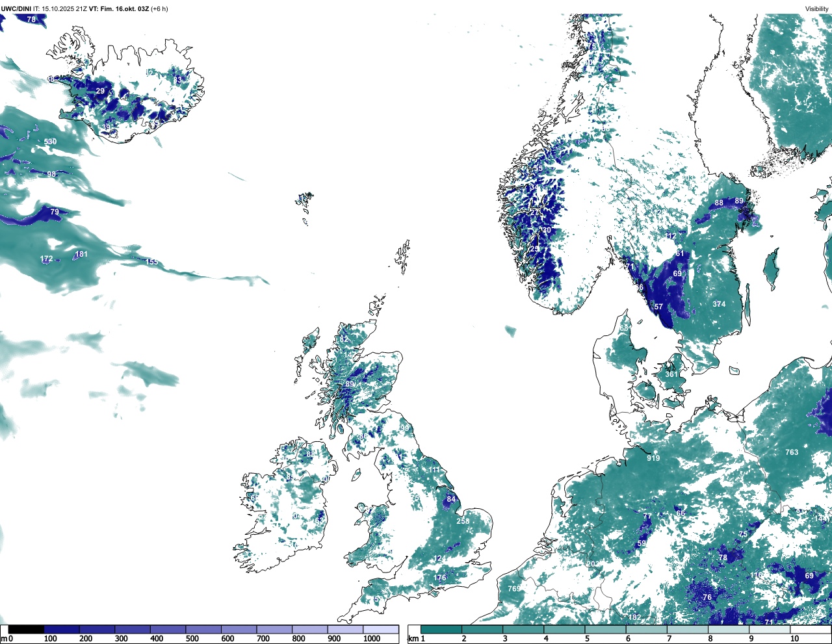Click the 500–600 m purple legend swatch
Viewport: 832px width, 644px height.
click(203, 629)
